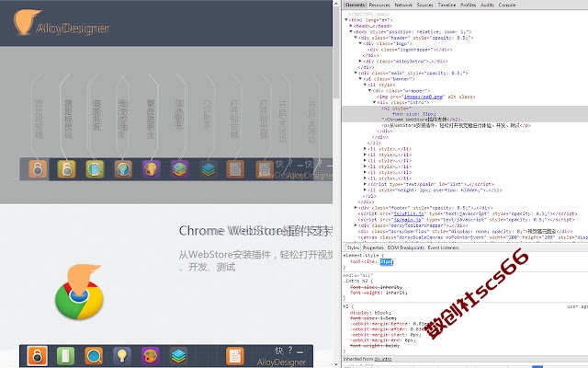
Task: Collapse the body node
Action: pyautogui.click(x=351, y=32)
